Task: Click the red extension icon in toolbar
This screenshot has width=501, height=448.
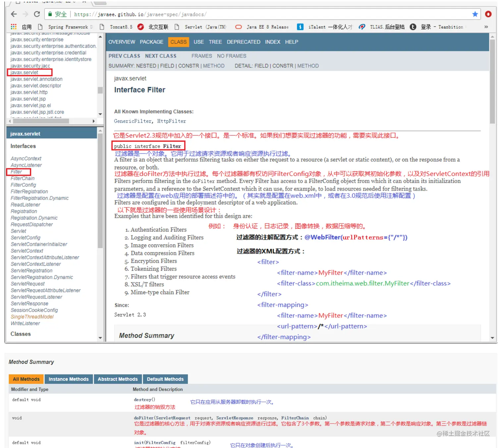Action: pyautogui.click(x=488, y=14)
